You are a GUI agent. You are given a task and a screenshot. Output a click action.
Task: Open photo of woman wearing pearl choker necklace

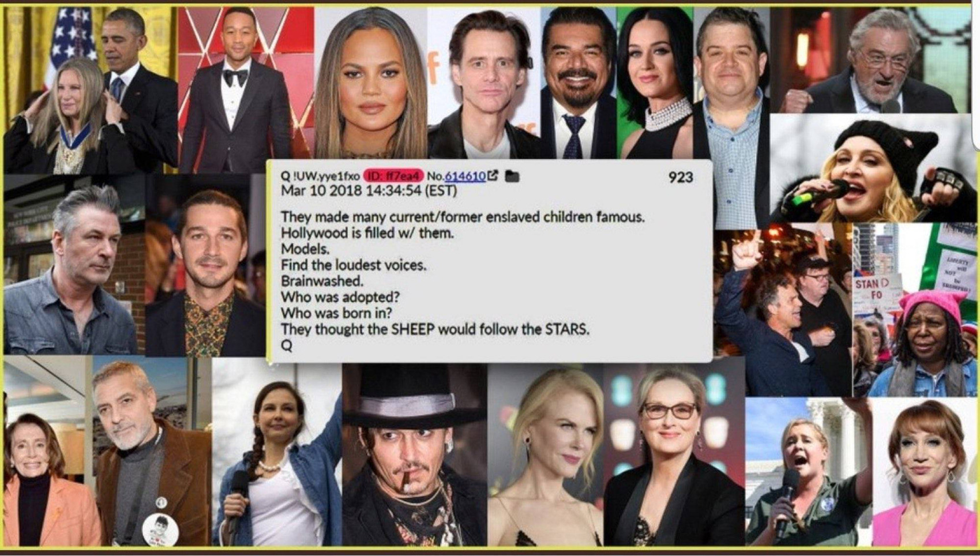click(655, 83)
